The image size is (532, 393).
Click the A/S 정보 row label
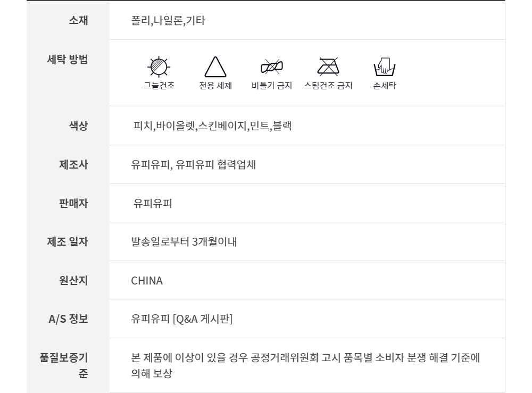(x=68, y=319)
